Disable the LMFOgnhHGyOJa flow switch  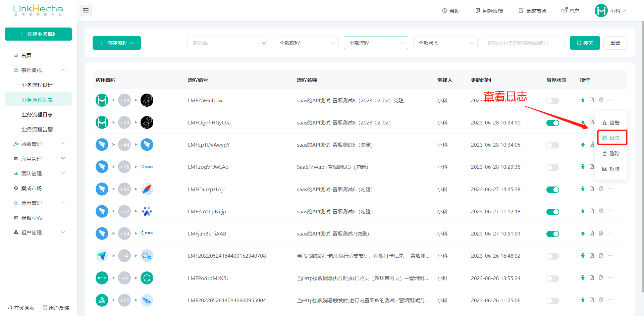click(552, 123)
